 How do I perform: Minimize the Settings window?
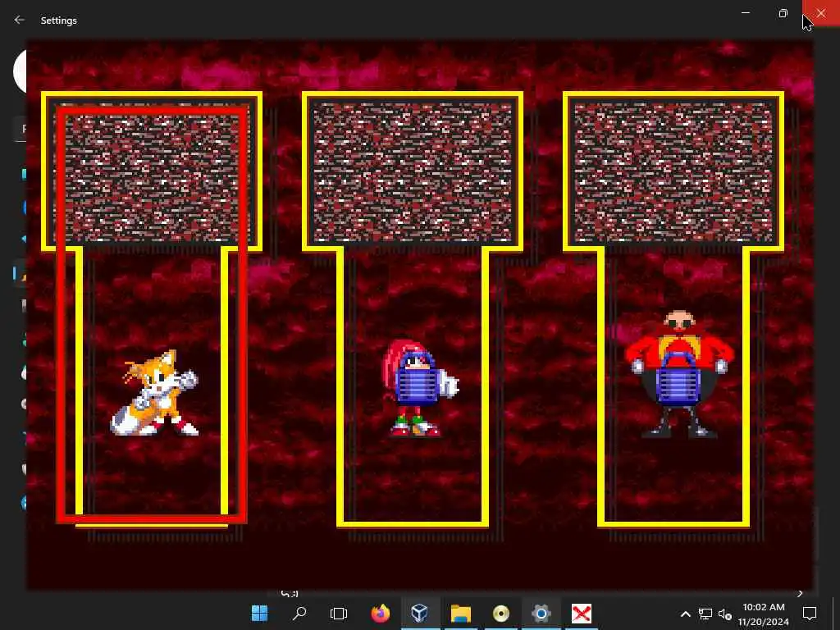click(745, 12)
